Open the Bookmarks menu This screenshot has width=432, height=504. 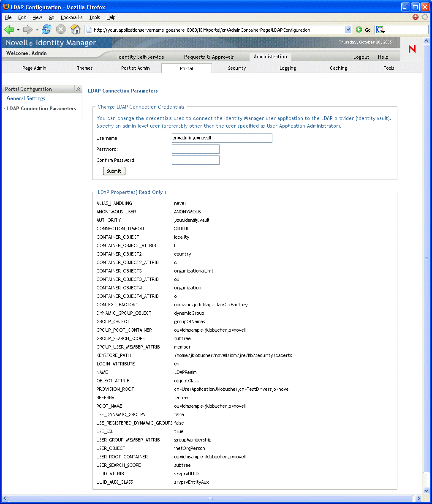point(72,17)
